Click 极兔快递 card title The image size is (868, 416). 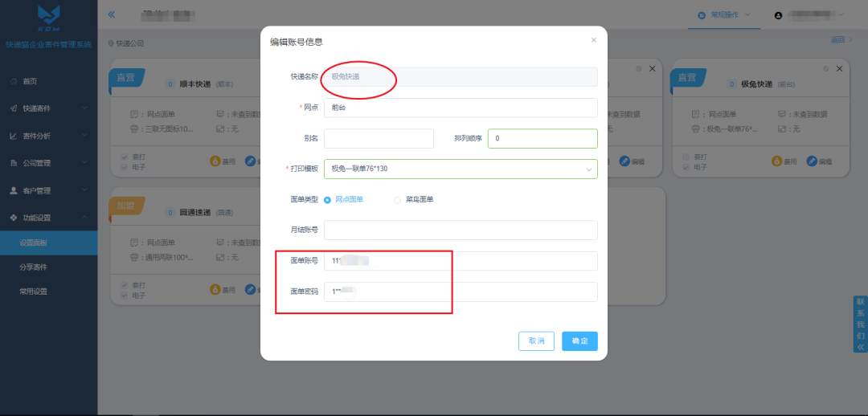[x=757, y=84]
